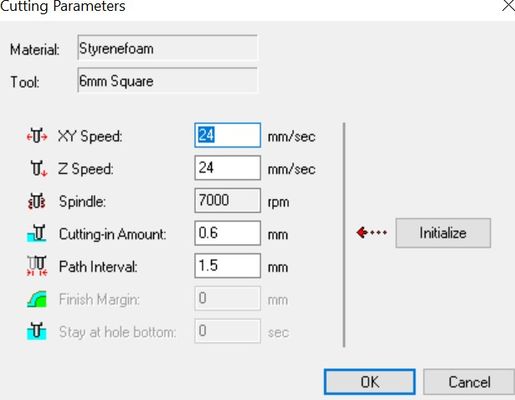Click the Stay at hole bottom field
Screen dimensions: 515x400
(x=228, y=331)
